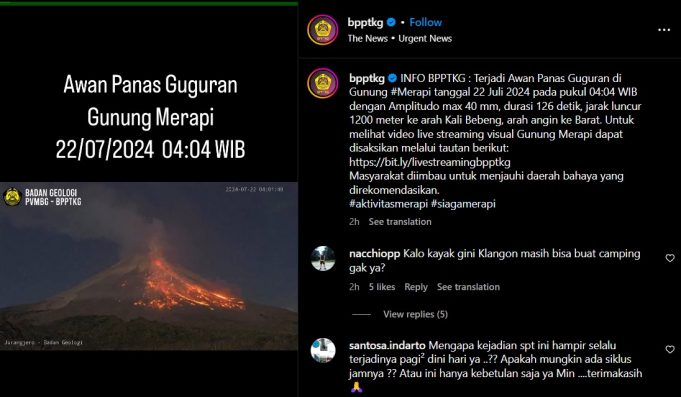681x397 pixels.
Task: Open nacchiopp's profile picture
Action: 323,258
